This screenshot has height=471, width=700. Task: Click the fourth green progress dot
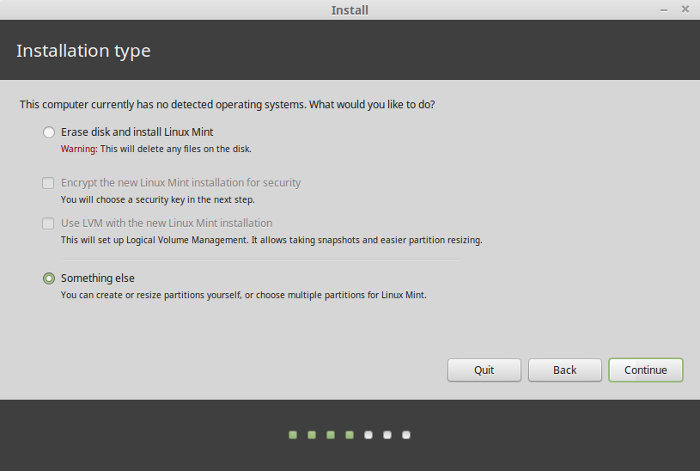[350, 435]
